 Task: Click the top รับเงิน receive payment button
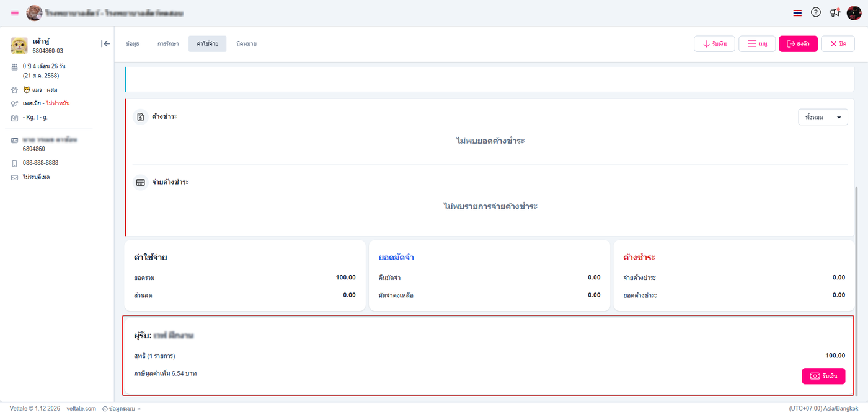coord(714,44)
